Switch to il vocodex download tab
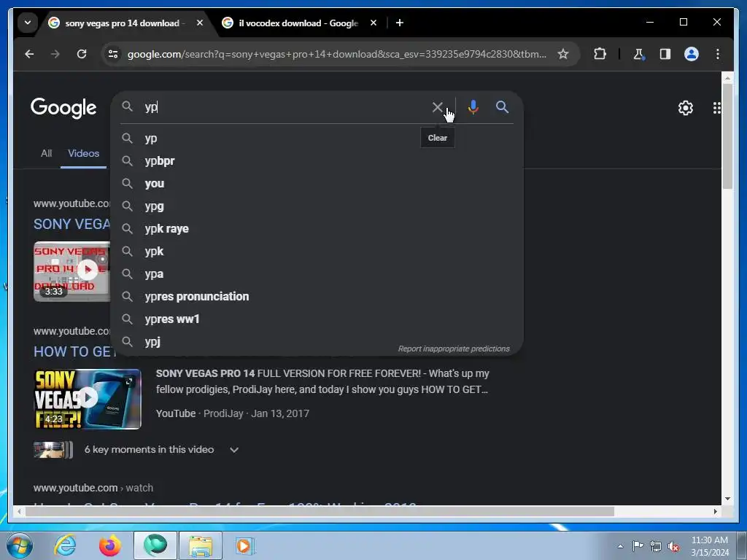 pyautogui.click(x=298, y=23)
